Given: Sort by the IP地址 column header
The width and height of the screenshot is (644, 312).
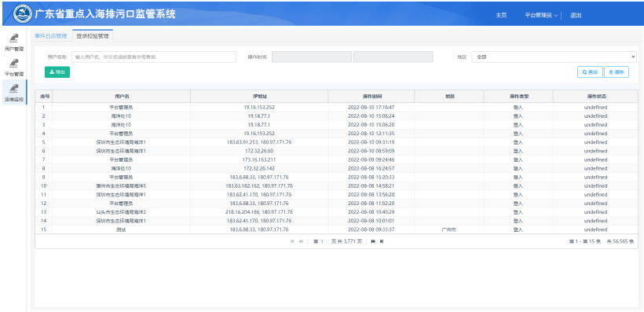Looking at the screenshot, I should [259, 96].
